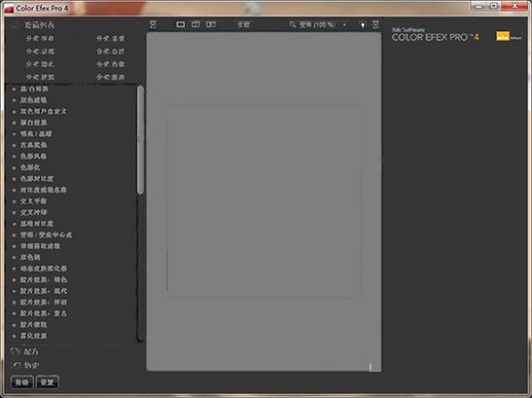The width and height of the screenshot is (532, 398).
Task: Click the filter list vertical scrollbar thumb
Action: click(140, 140)
